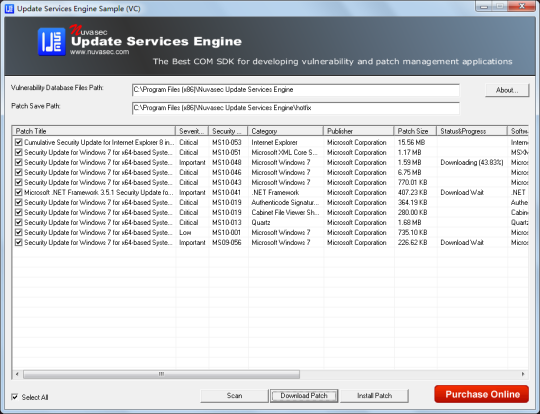The width and height of the screenshot is (540, 414).
Task: Sort by Status&Progress column header
Action: [472, 131]
